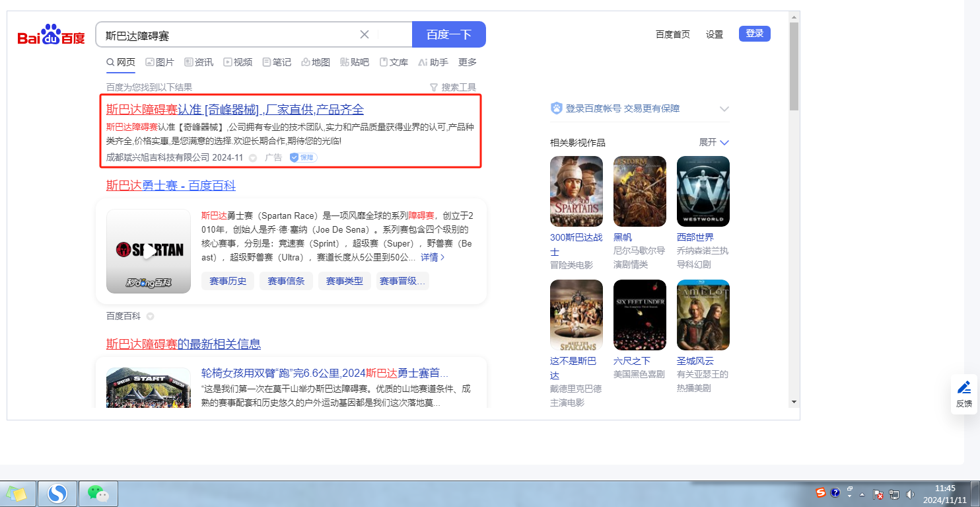Open the 搜索工具 filter
Image resolution: width=980 pixels, height=507 pixels.
[453, 87]
